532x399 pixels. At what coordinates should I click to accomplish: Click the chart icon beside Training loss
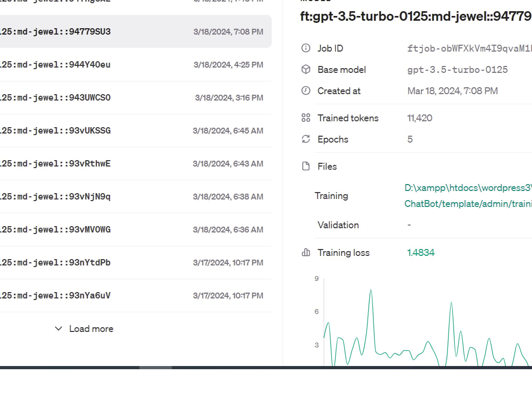tap(305, 252)
